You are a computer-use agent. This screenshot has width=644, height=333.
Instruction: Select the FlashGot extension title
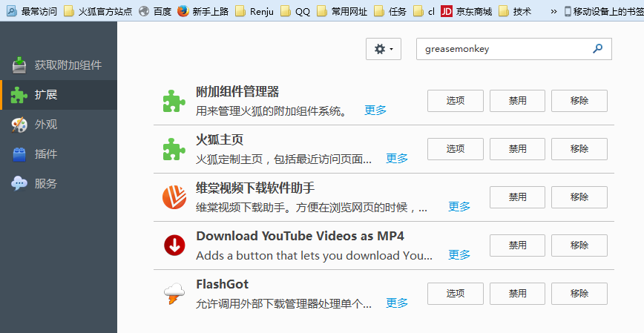click(222, 284)
